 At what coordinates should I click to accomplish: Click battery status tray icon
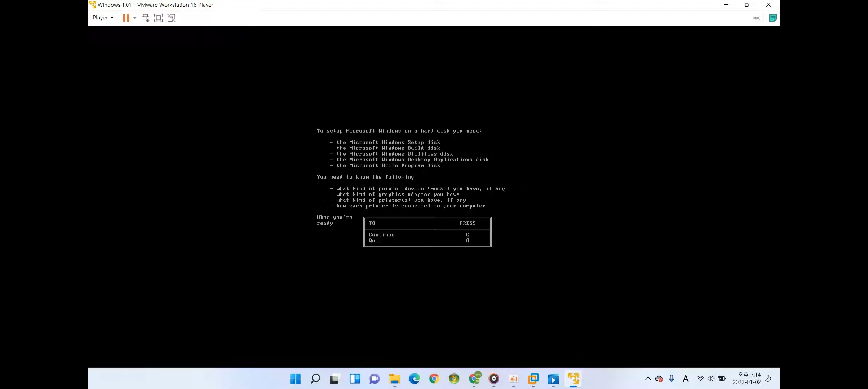click(722, 379)
